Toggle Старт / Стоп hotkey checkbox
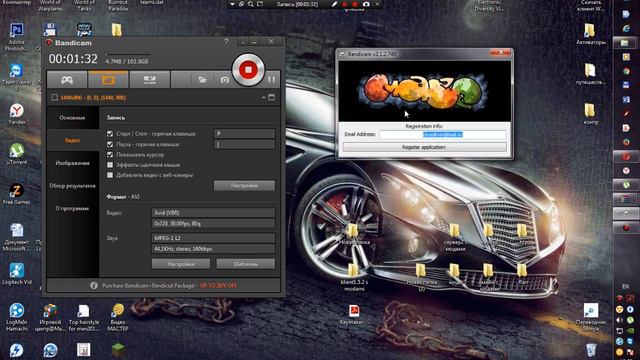 pyautogui.click(x=110, y=133)
